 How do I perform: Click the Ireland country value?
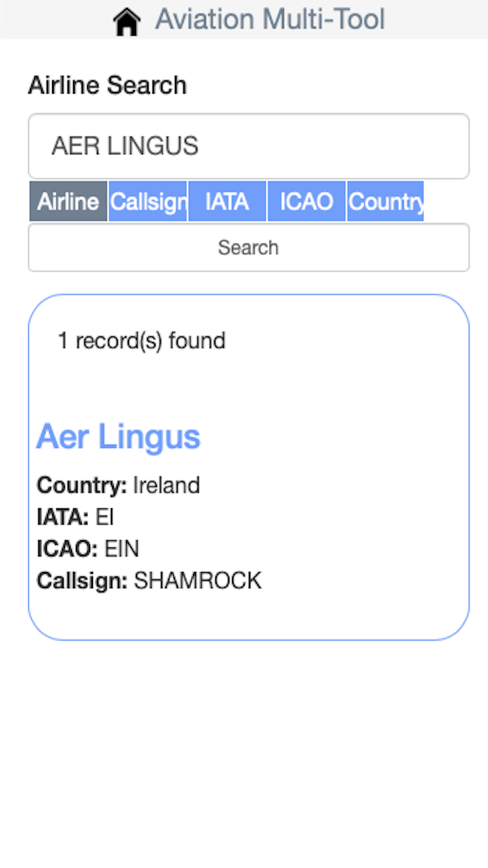pos(166,485)
